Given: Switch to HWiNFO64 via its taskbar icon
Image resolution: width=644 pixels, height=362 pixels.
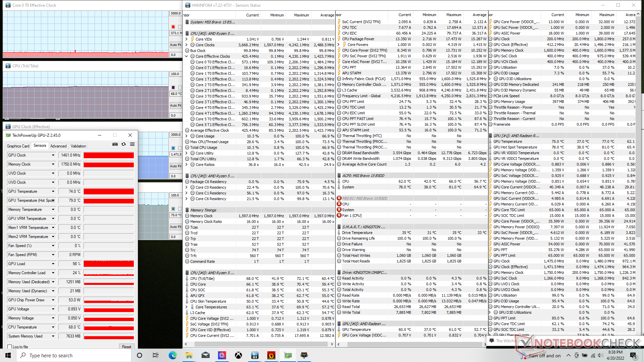Looking at the screenshot, I should coord(255,355).
